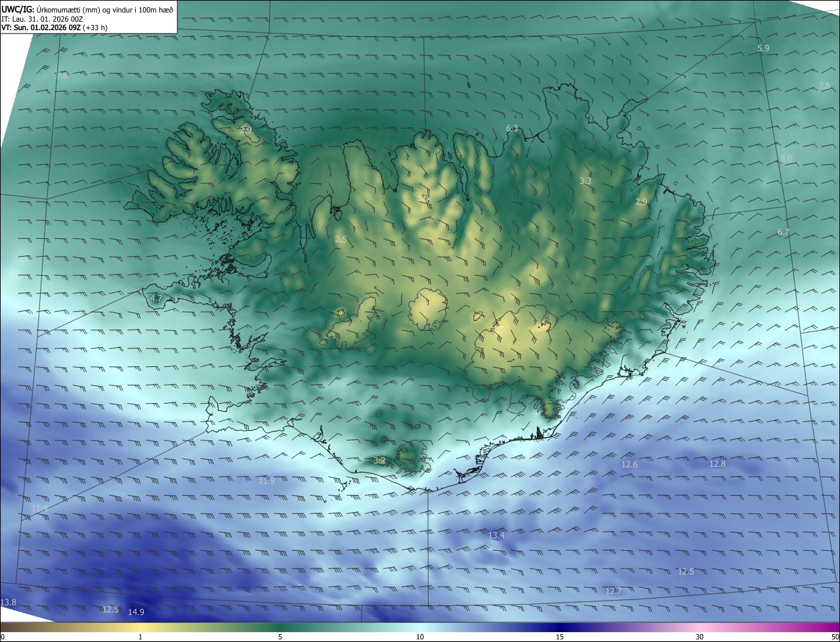Click the 14.9 value label on map
Viewport: 840px width, 642px height.
136,612
